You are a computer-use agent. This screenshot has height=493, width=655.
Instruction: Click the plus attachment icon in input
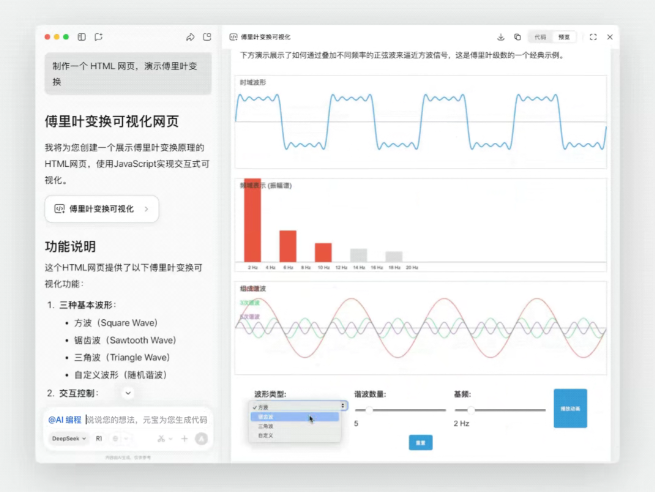pyautogui.click(x=184, y=439)
